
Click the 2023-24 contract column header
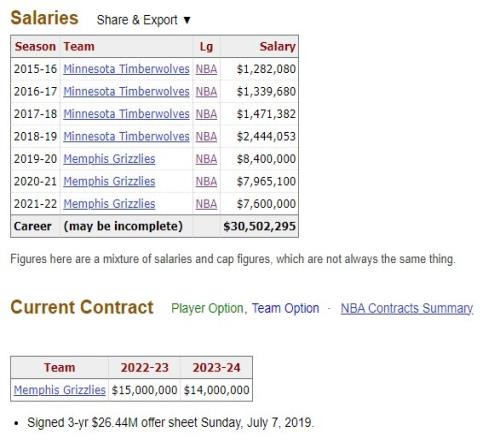(x=216, y=368)
